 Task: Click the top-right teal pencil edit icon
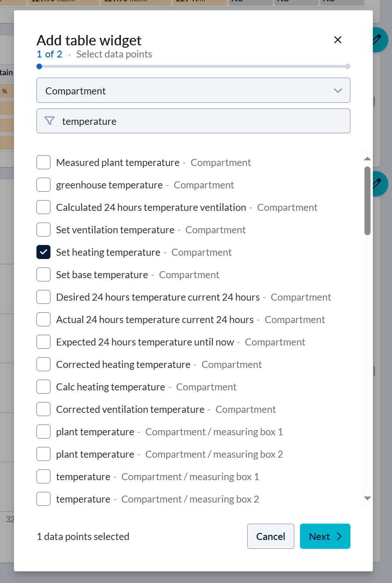click(x=379, y=40)
